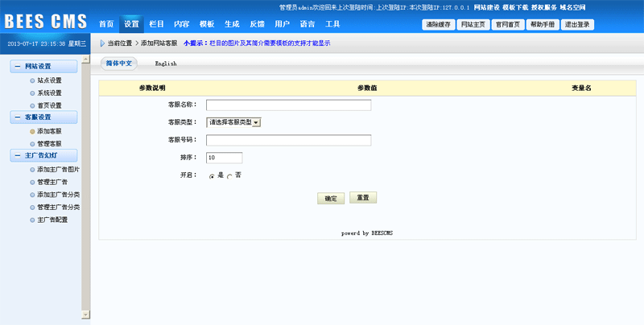This screenshot has height=325, width=644.
Task: Open the 栏目 top menu
Action: pos(156,24)
